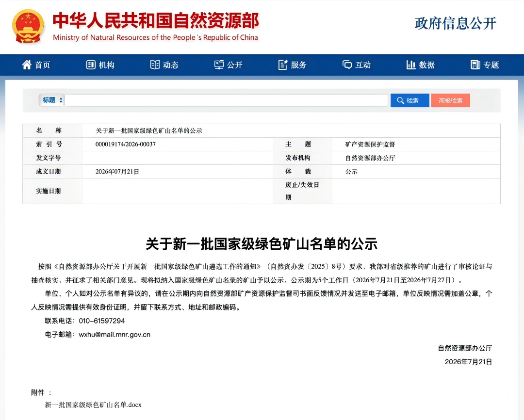Click magnifier icon in 检索 button

click(400, 100)
